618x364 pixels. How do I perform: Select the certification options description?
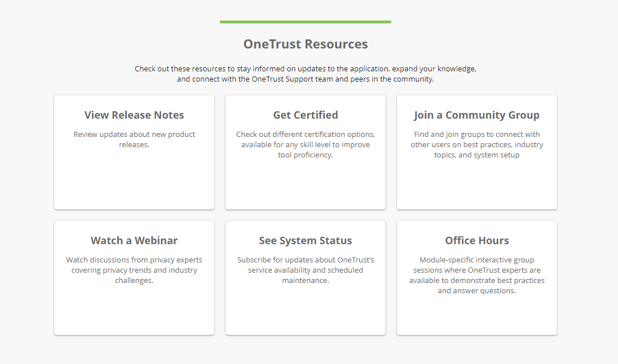(305, 144)
